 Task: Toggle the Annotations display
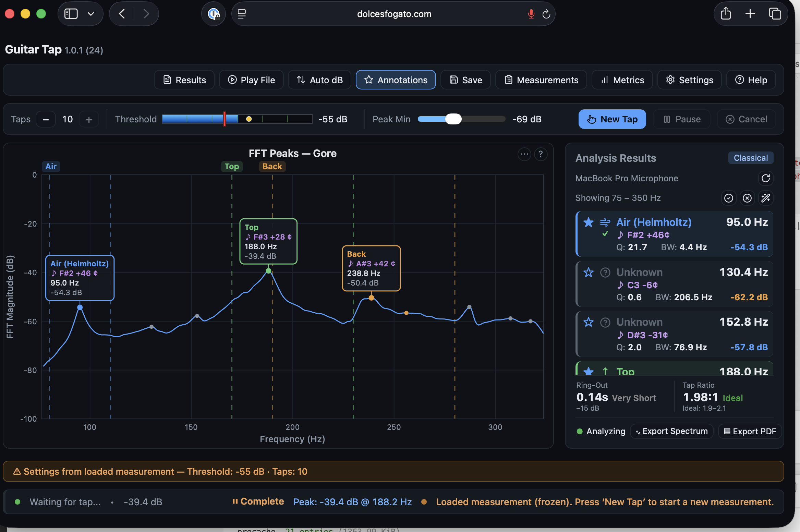point(396,80)
